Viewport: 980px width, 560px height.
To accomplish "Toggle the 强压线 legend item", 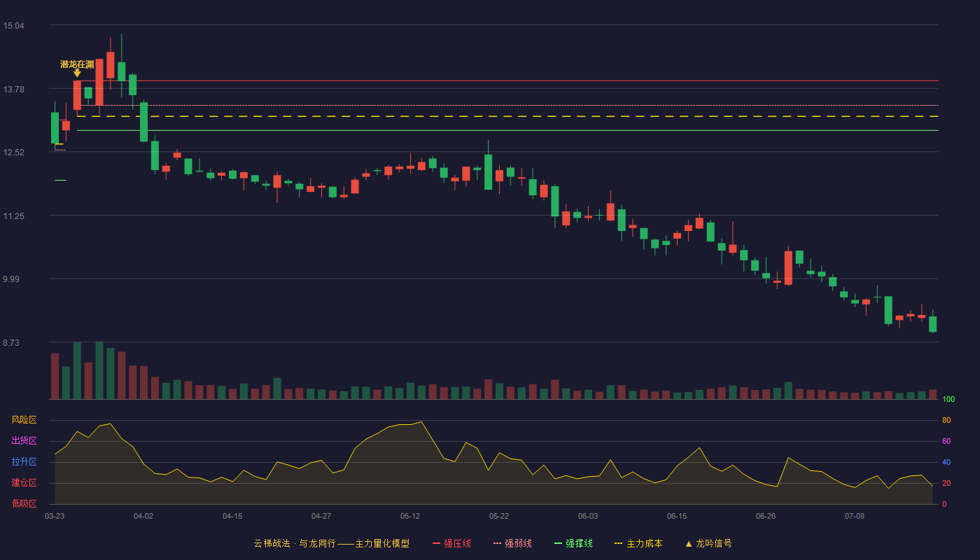I will tap(452, 543).
